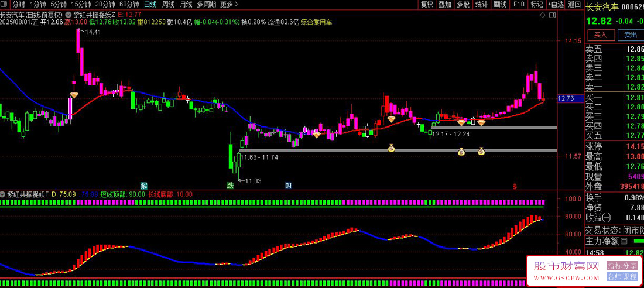Open the 多股 multi-stock view

pos(463,5)
